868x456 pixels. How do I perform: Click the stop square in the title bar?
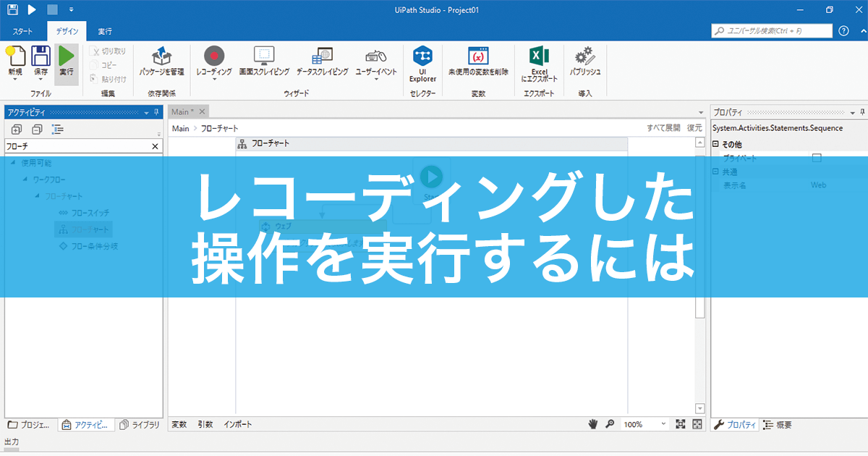point(52,10)
